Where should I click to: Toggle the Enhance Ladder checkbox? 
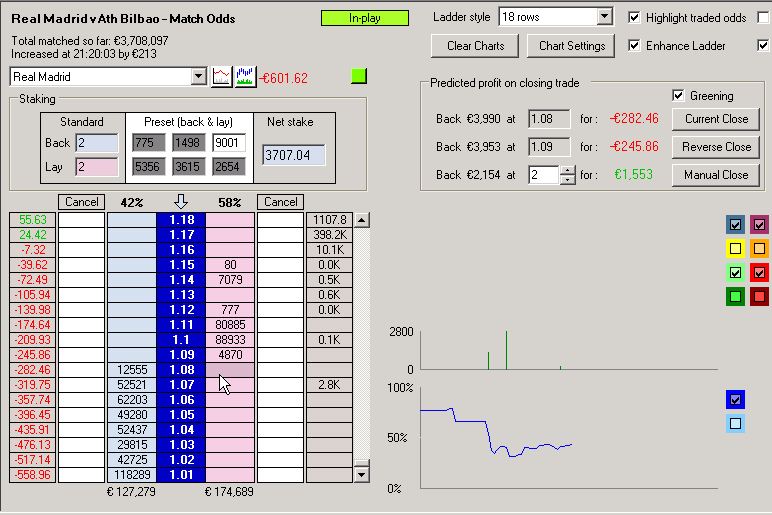pos(634,46)
